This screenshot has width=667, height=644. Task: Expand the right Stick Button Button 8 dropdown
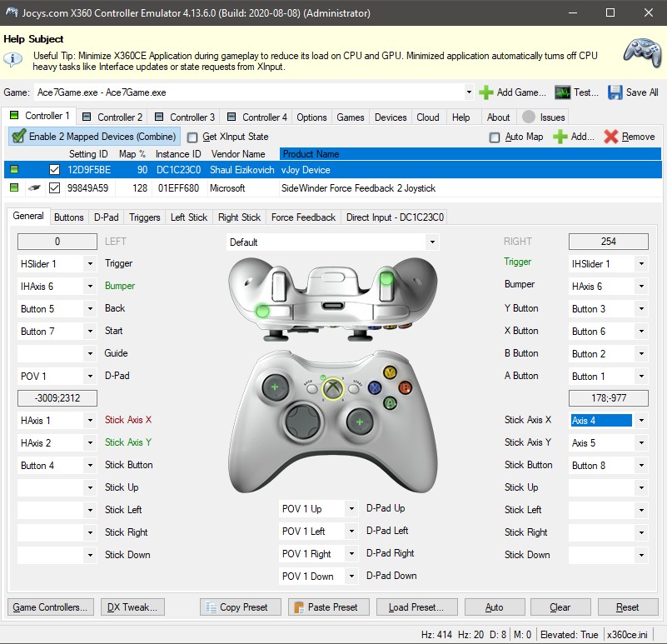tap(641, 465)
